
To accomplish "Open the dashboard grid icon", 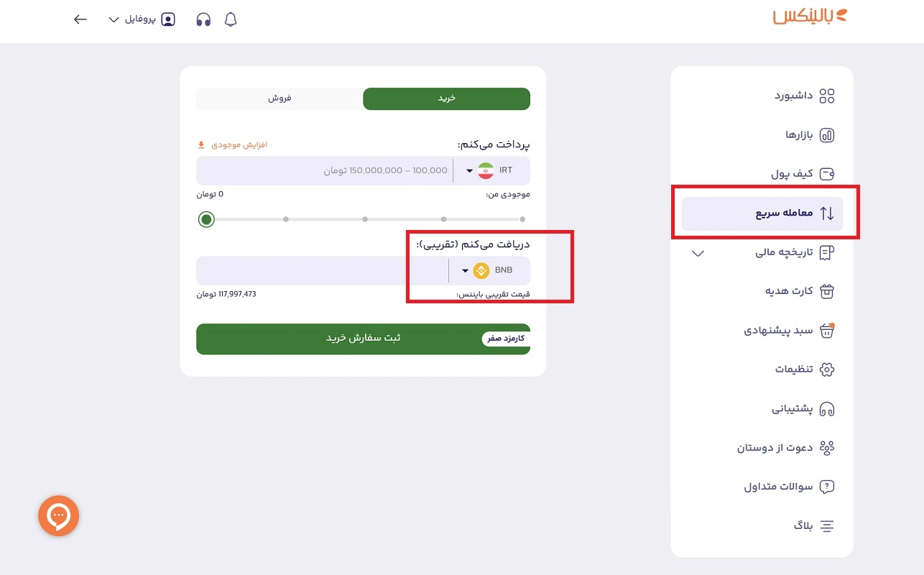I will (827, 96).
